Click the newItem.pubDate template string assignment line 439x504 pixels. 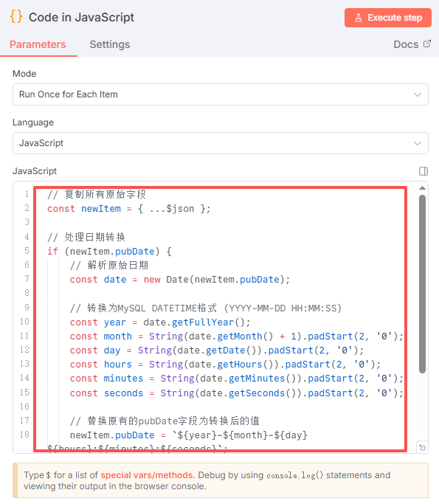(x=189, y=435)
